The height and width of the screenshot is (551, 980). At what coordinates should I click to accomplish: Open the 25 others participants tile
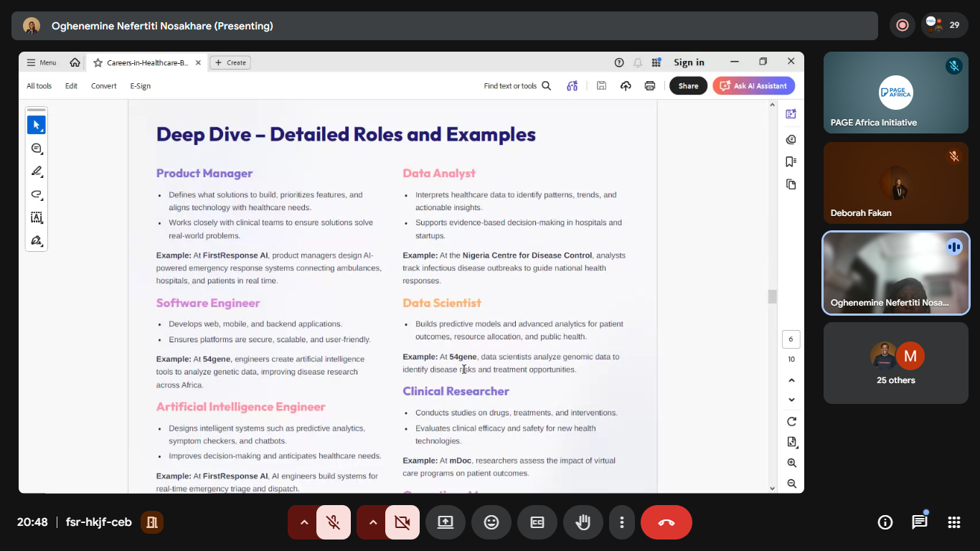tap(896, 362)
